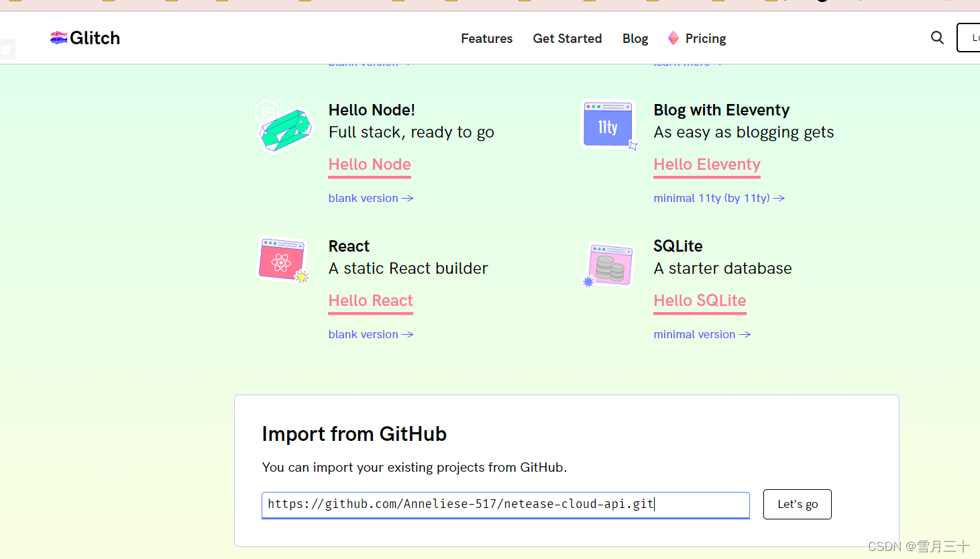The image size is (980, 559).
Task: Click the Import from GitHub heading
Action: [x=354, y=434]
